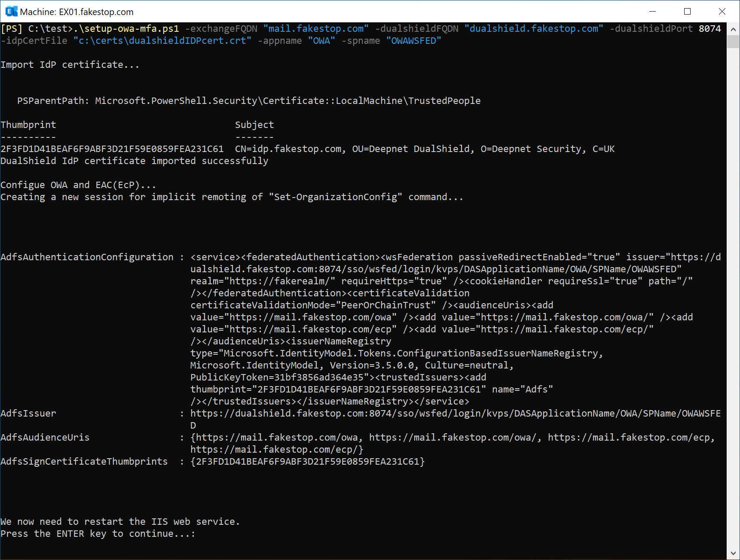Click the AdfsAuthenticationConfiguration property label
The image size is (740, 560).
click(87, 257)
